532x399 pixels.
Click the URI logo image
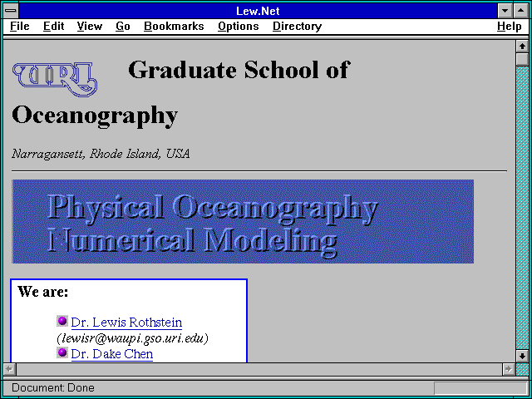click(55, 80)
